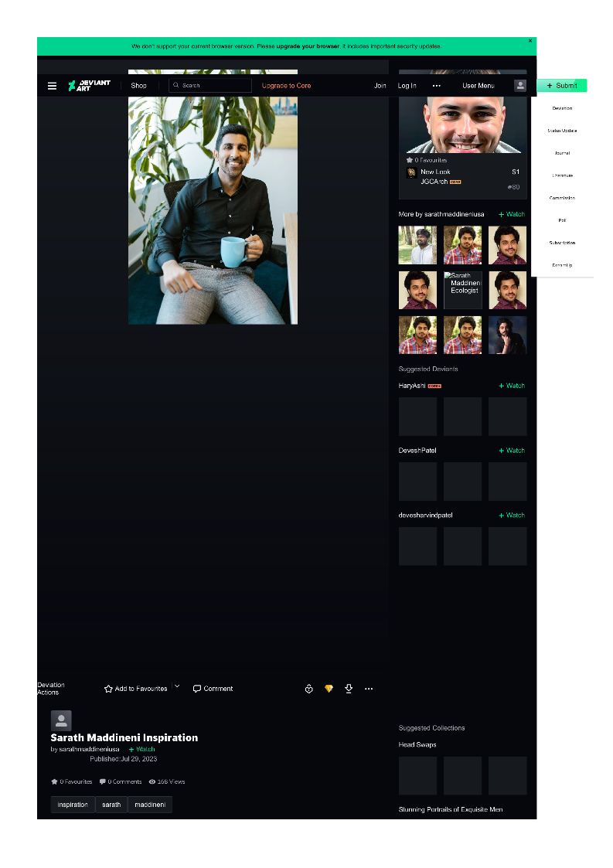Expand the arrow next to Add to Favourites

coord(177,686)
